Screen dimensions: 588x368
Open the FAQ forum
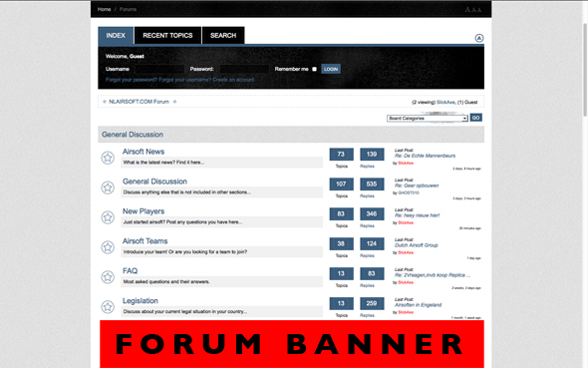point(130,271)
